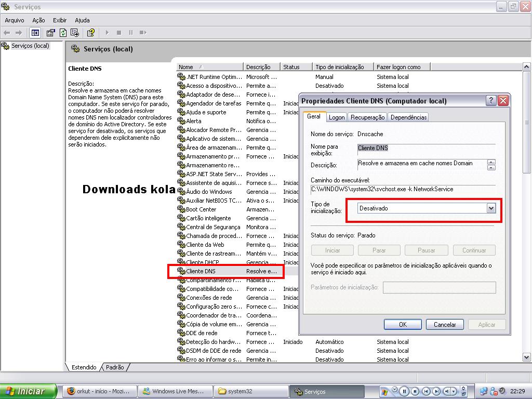This screenshot has height=399, width=532.
Task: Pause the media player in the taskbar
Action: click(404, 391)
